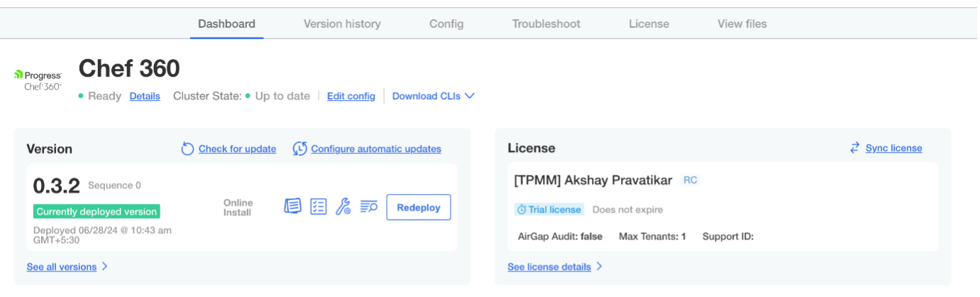Click the wrench edit config icon
Image resolution: width=980 pixels, height=297 pixels.
(343, 207)
